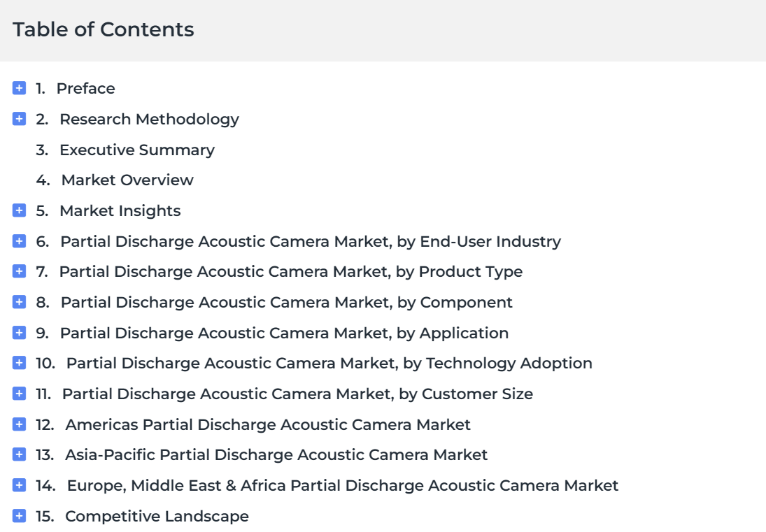Expand the Competitive Landscape chapter
Screen dimensions: 766x532
[x=19, y=516]
